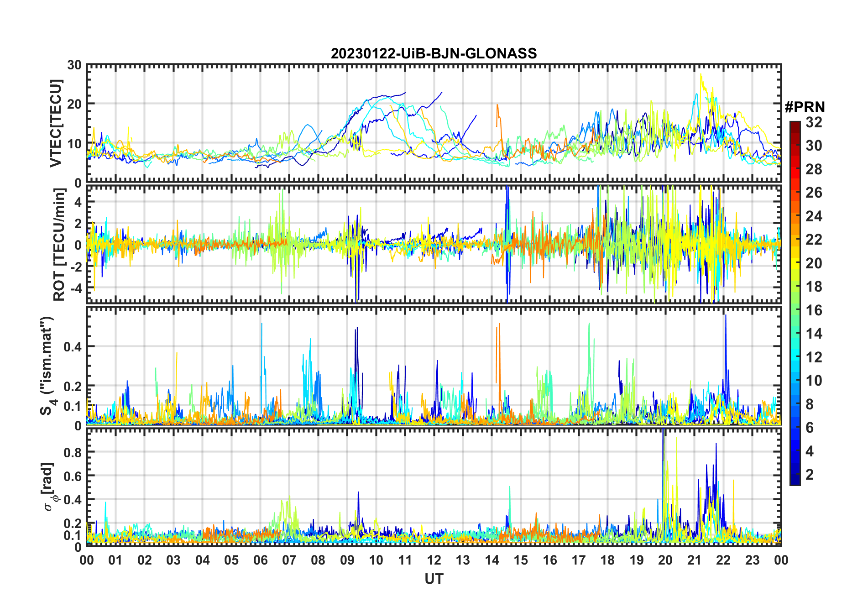The height and width of the screenshot is (607, 868).
Task: Select UT axis hour label 06
Action: (261, 560)
